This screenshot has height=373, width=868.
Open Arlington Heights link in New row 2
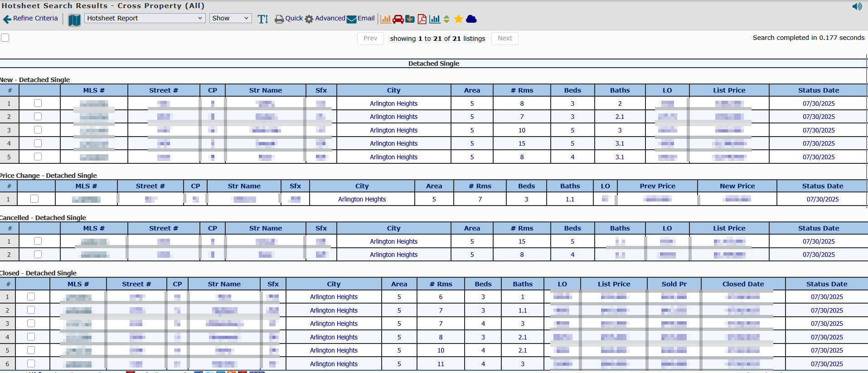pyautogui.click(x=393, y=117)
